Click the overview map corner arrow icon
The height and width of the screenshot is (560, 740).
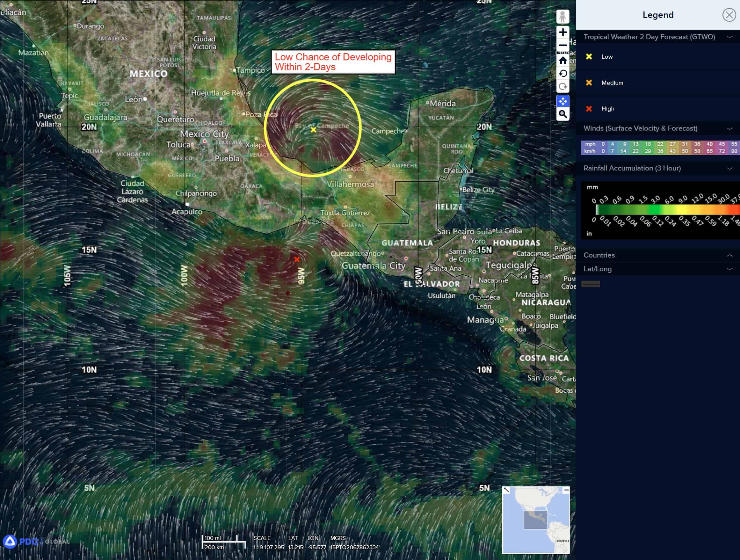click(506, 490)
